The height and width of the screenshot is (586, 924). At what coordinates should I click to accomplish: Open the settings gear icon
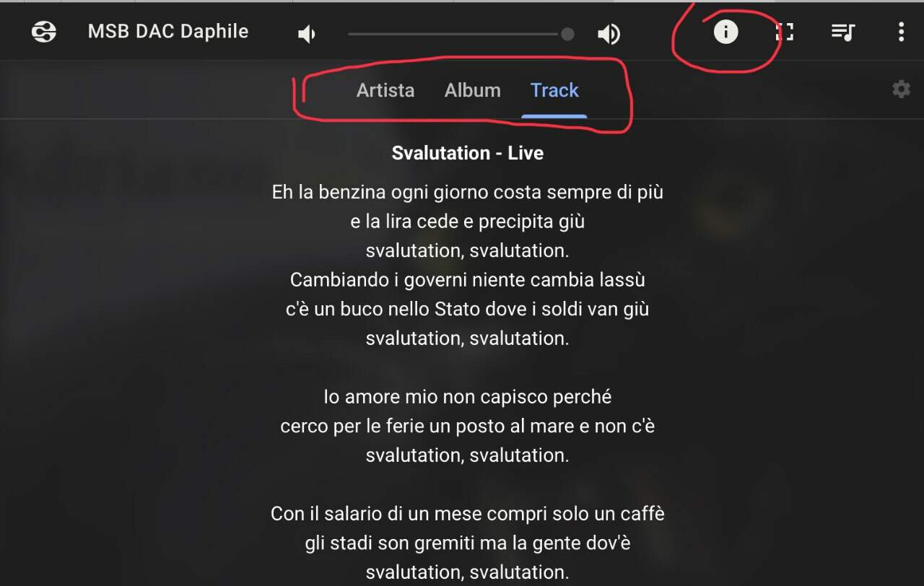pos(901,89)
